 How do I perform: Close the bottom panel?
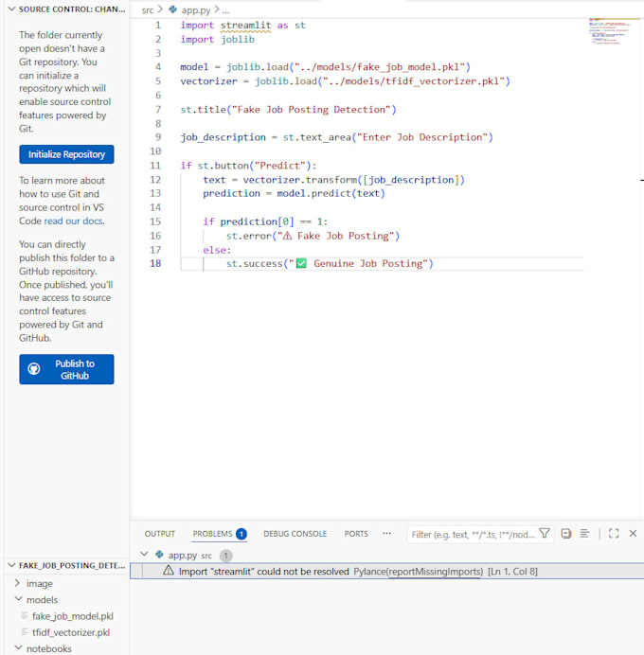click(x=633, y=534)
